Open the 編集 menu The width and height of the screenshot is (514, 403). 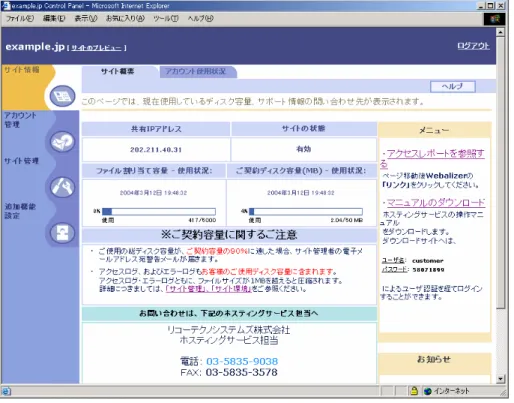point(54,18)
